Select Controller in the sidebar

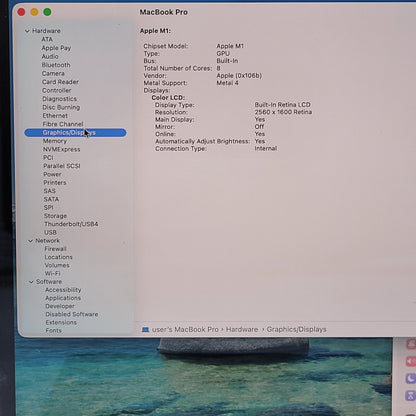[x=57, y=90]
